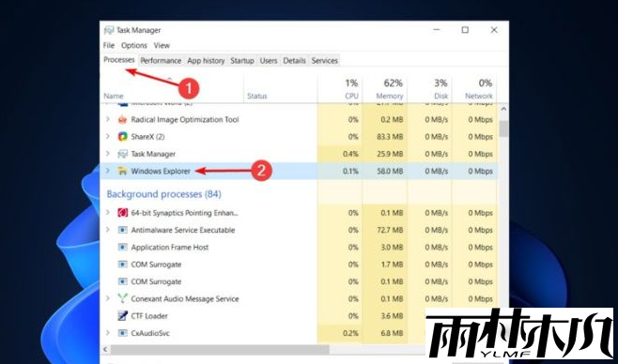This screenshot has height=364, width=618.
Task: Click the horizontal scrollbar thumb
Action: click(x=220, y=349)
